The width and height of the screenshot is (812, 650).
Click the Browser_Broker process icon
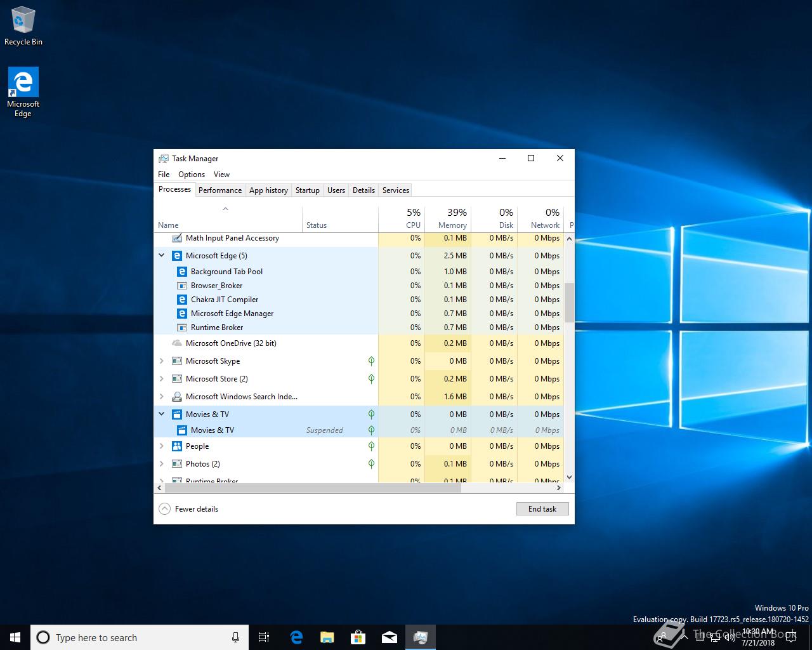(182, 286)
